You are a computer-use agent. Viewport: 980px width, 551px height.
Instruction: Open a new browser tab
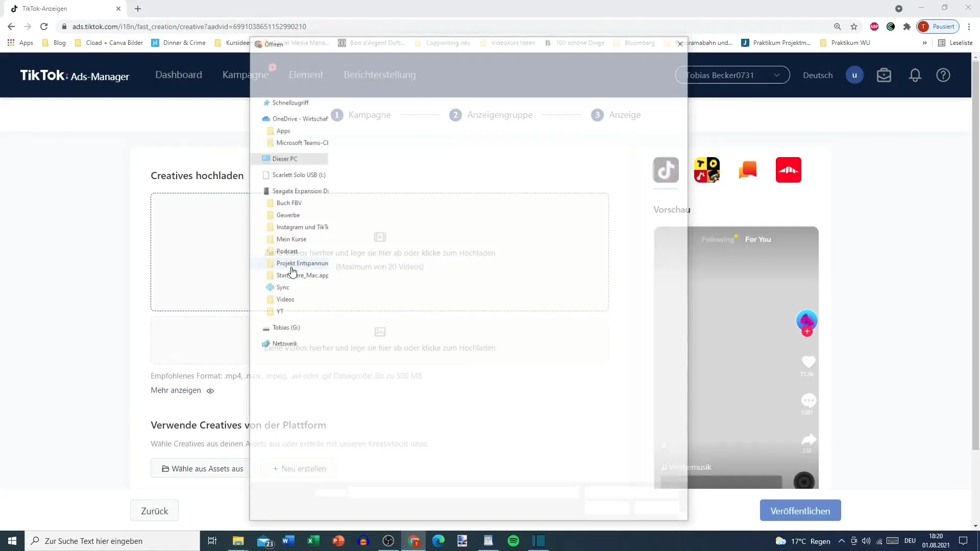138,9
